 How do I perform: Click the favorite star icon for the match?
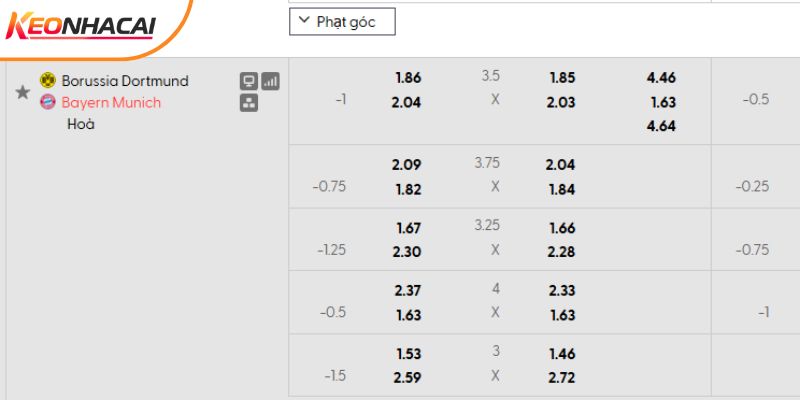click(x=22, y=92)
